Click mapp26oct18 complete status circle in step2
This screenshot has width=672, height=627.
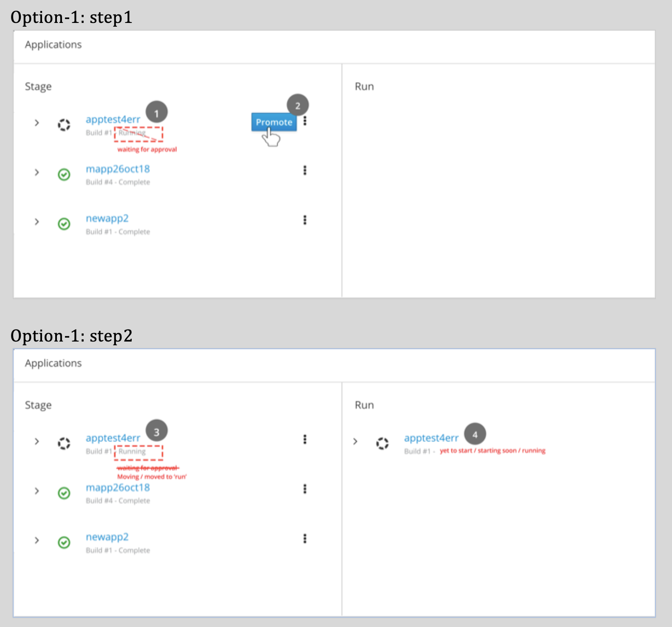click(64, 493)
